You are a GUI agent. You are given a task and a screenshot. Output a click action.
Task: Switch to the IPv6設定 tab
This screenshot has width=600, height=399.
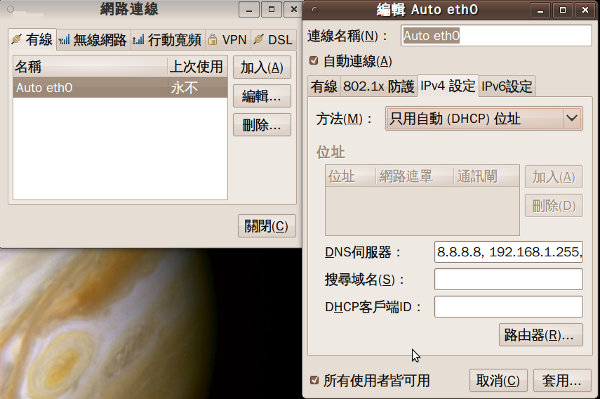507,86
